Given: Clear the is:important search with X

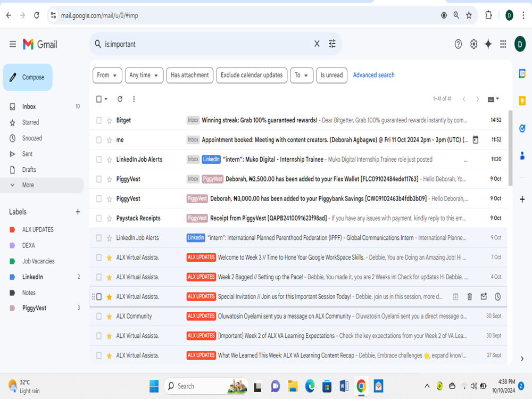Looking at the screenshot, I should coord(317,44).
